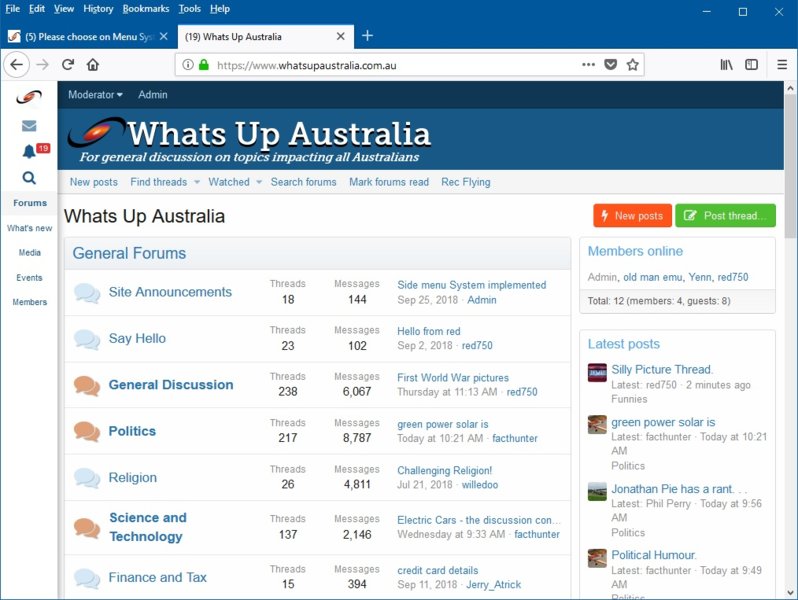Open the inbox envelope icon

pos(29,125)
